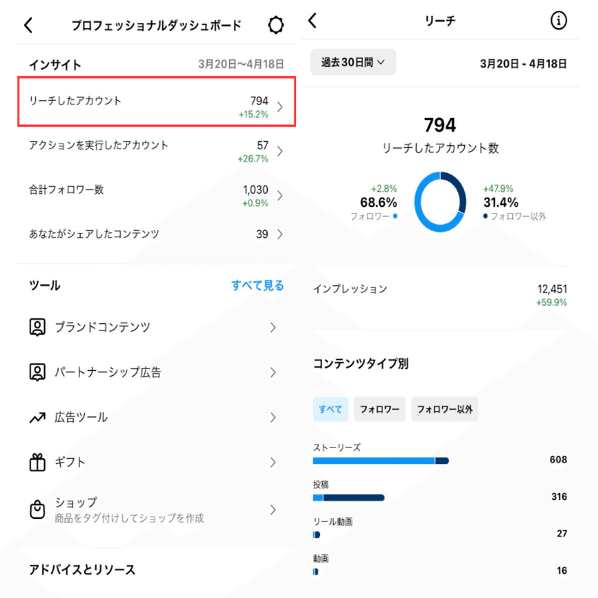Click the ショップ shopping bag icon
Image resolution: width=598 pixels, height=598 pixels.
click(37, 509)
